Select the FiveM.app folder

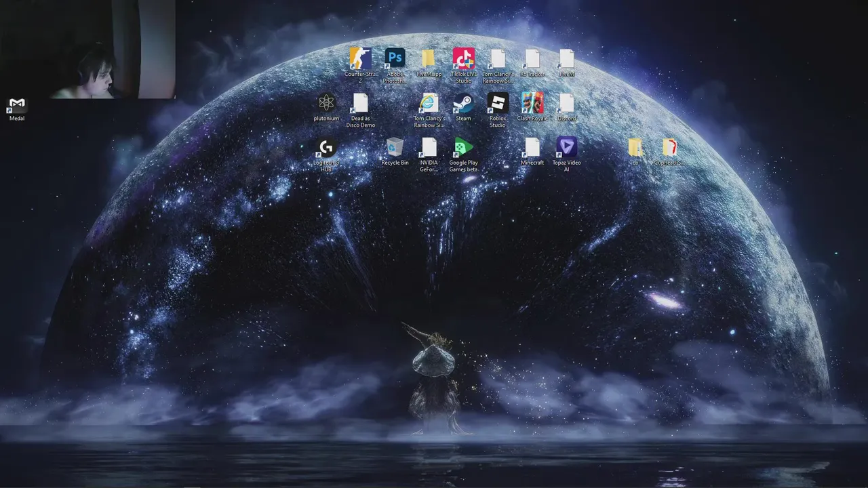429,63
